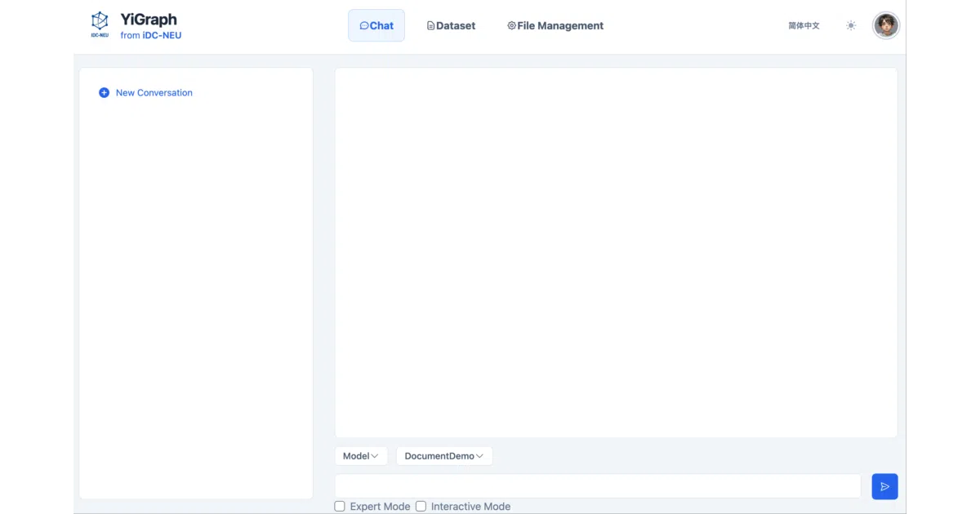Image resolution: width=980 pixels, height=514 pixels.
Task: Click the Expert Mode label text
Action: click(x=380, y=507)
